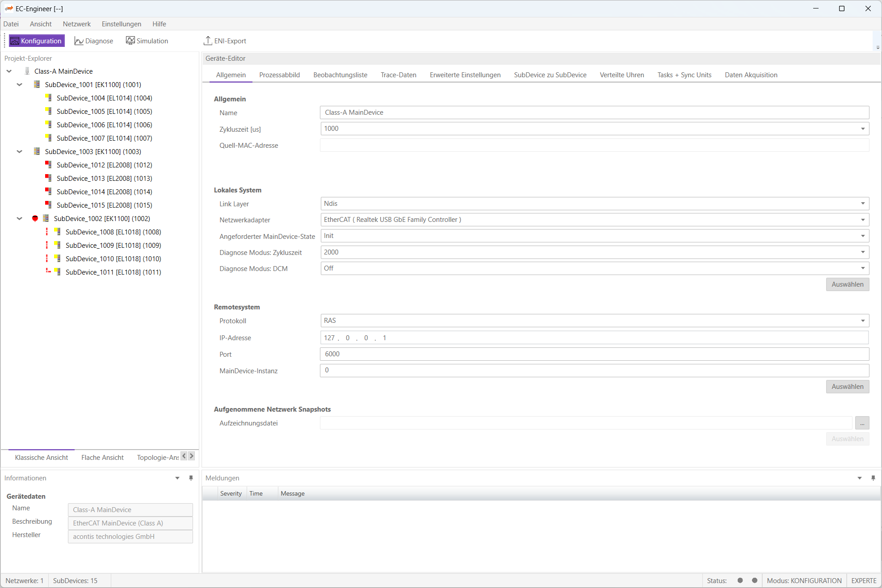
Task: Open the Netzwerk menu
Action: [x=76, y=24]
